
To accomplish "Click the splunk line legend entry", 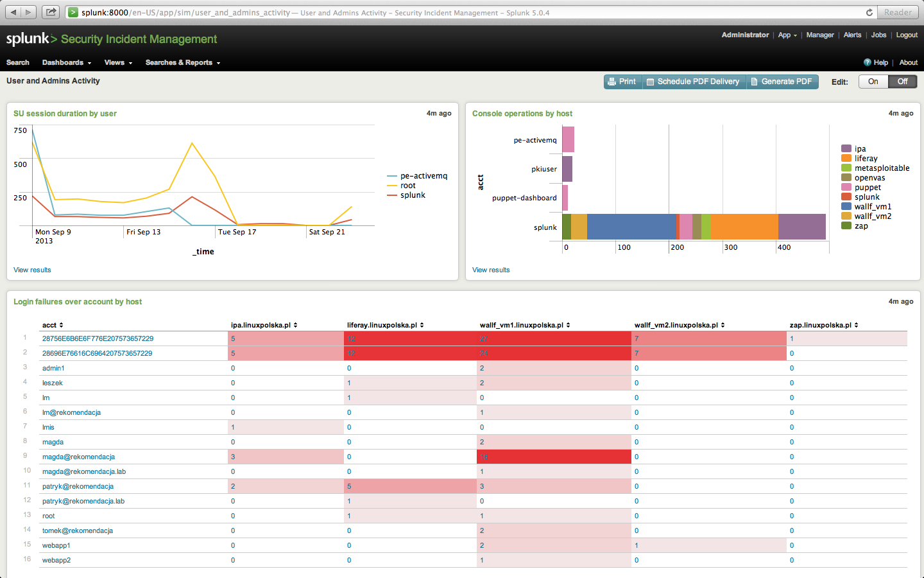I will 406,195.
